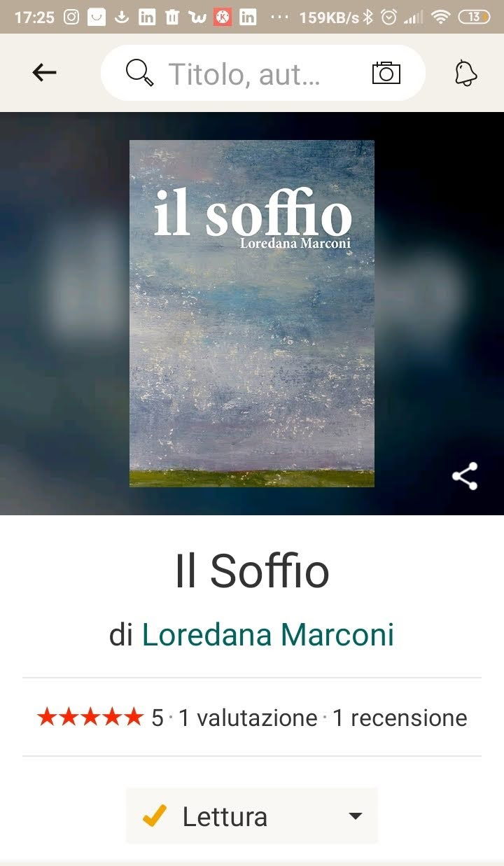
Task: Tap the five red rating stars
Action: [90, 717]
